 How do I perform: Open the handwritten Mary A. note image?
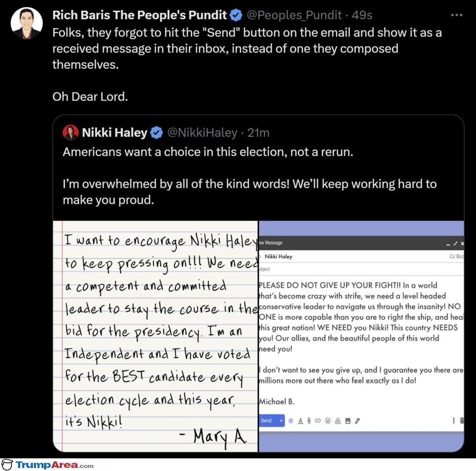point(155,336)
